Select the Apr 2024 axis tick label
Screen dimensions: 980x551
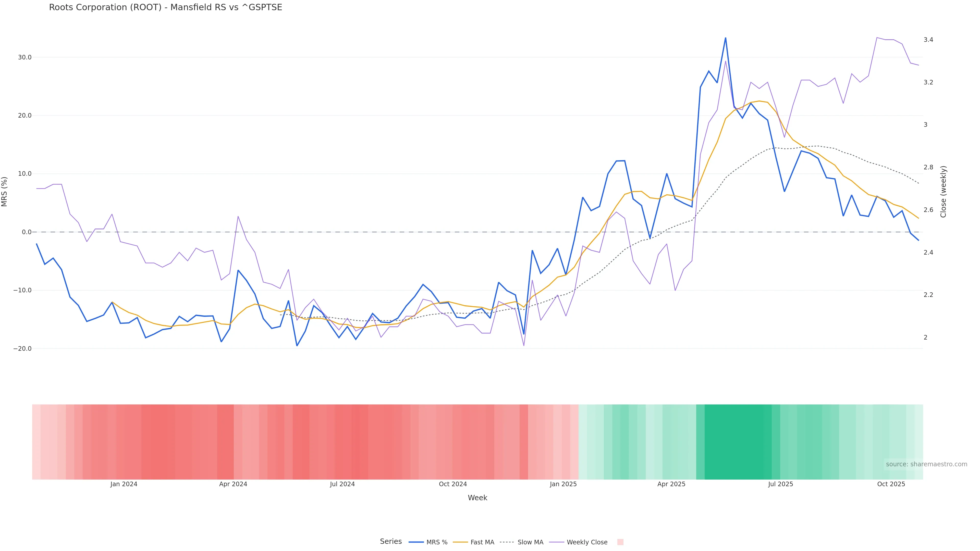click(233, 484)
